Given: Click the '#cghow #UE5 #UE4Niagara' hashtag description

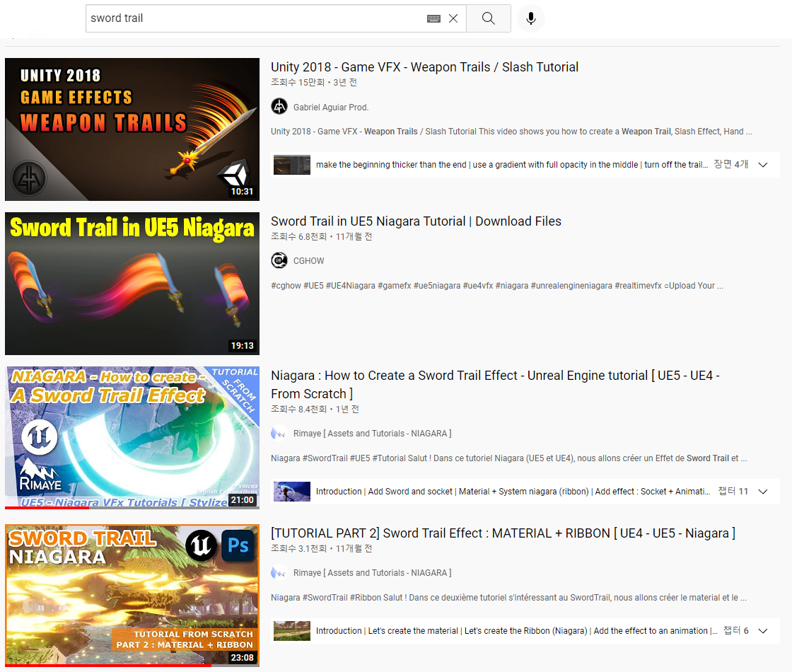Looking at the screenshot, I should [x=497, y=286].
